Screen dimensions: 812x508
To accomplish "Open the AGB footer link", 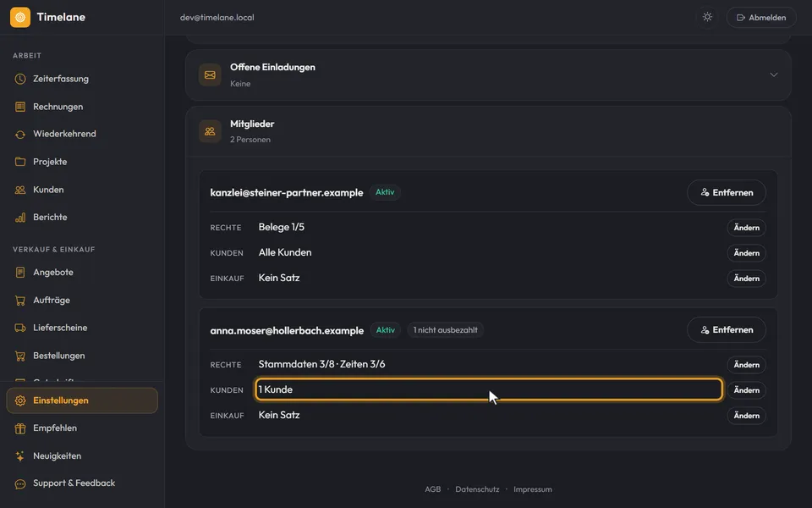I will tap(433, 489).
